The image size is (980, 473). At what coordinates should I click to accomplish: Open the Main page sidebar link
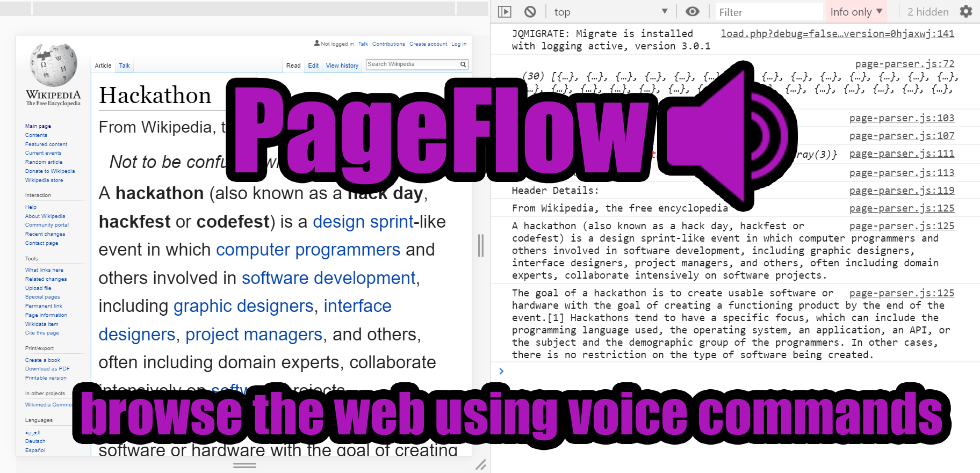pos(38,126)
